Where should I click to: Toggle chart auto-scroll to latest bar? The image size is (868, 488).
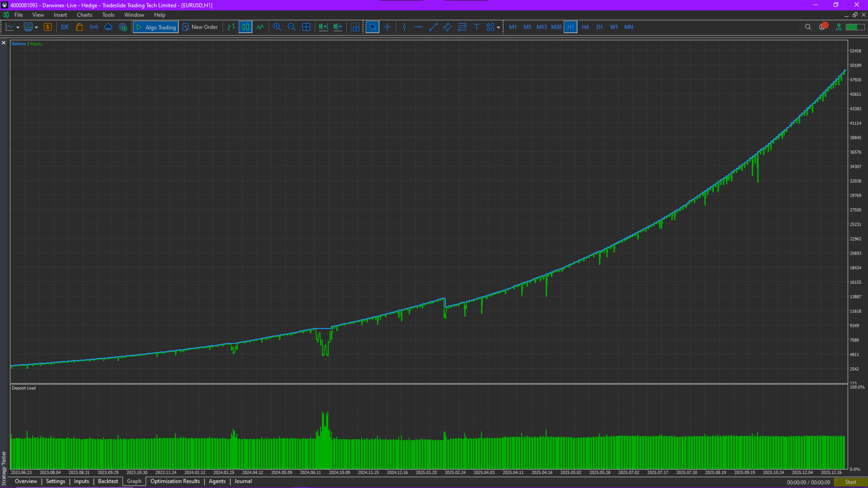point(323,27)
